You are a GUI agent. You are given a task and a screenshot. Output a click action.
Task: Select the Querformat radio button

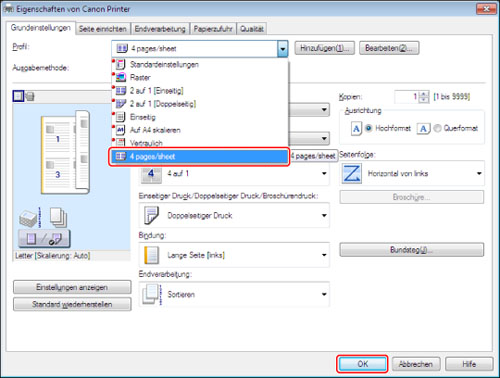point(437,128)
